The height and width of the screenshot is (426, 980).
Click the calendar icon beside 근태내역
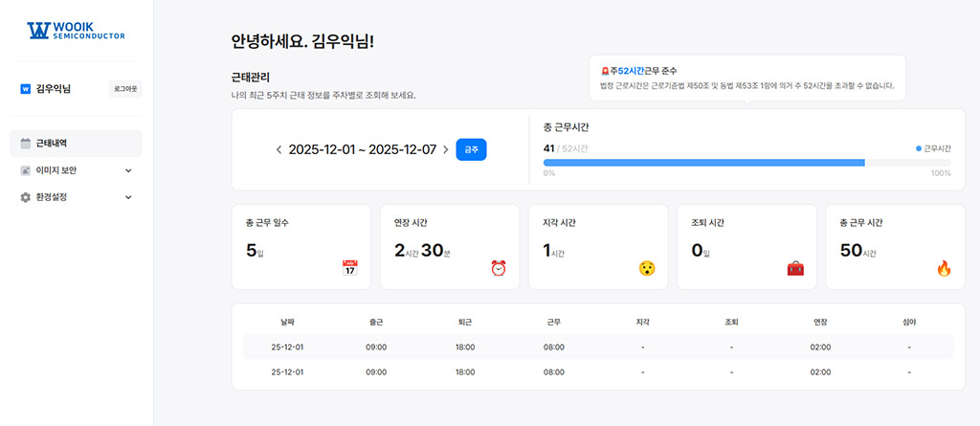pos(26,144)
